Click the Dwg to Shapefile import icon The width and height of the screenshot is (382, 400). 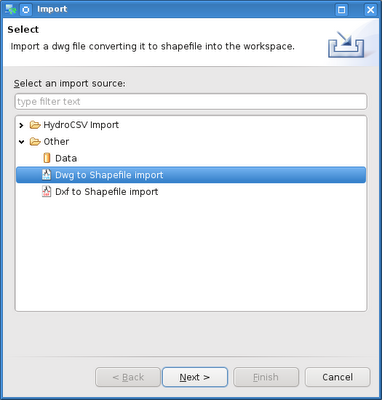(47, 175)
